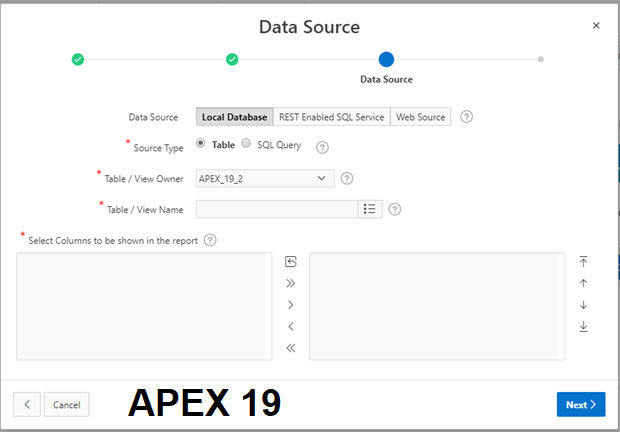The image size is (620, 432).
Task: Move selected column right with single arrow
Action: pos(291,305)
